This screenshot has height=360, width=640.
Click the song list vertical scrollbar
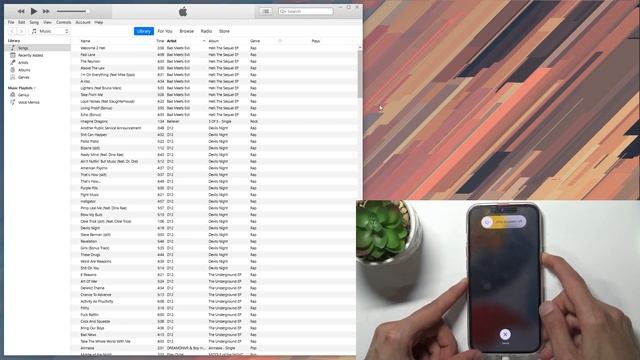(360, 73)
